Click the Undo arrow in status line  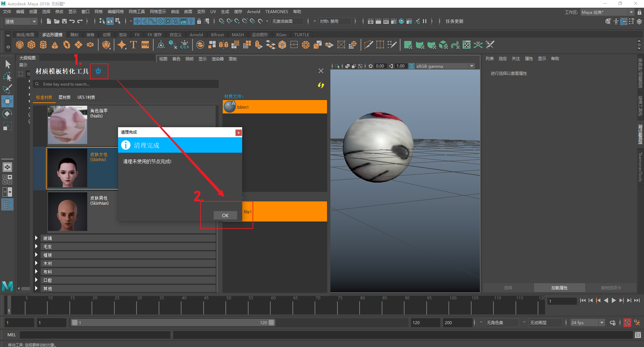72,21
